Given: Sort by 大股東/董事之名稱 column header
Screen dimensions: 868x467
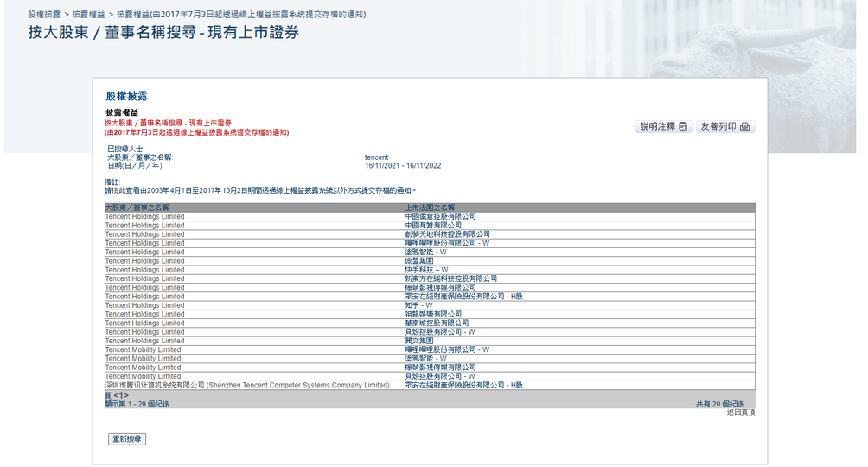Looking at the screenshot, I should point(137,208).
